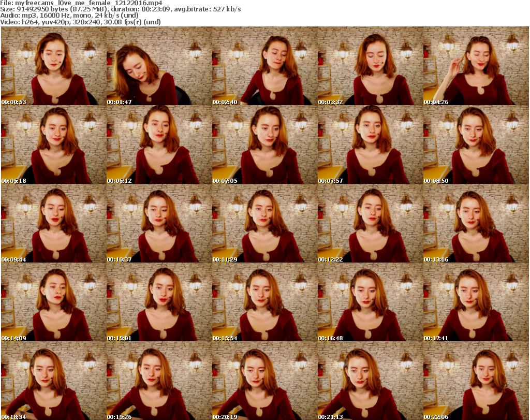Open the thumbnail stamped 00:22:06
The width and height of the screenshot is (530, 420).
(476, 381)
